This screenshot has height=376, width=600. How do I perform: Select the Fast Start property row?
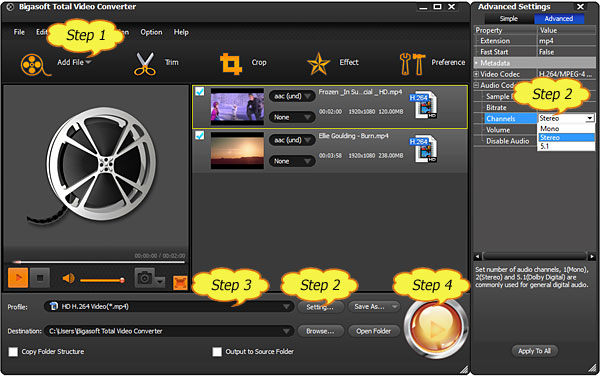point(535,52)
